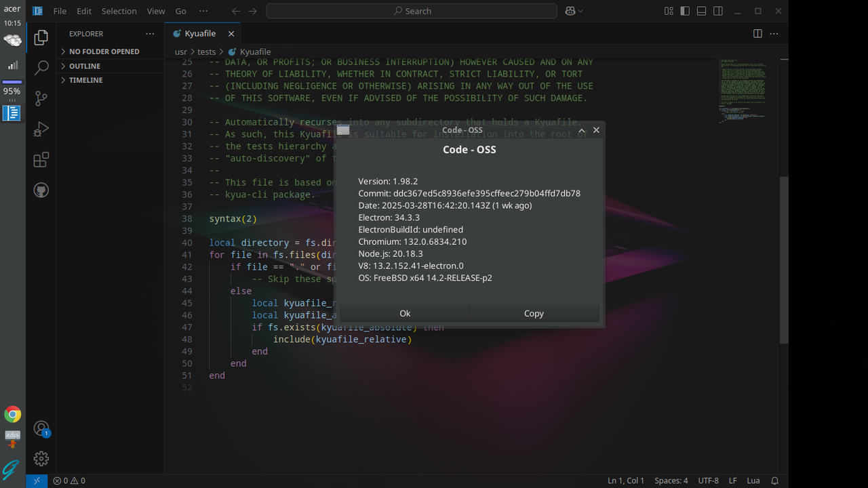The height and width of the screenshot is (488, 868).
Task: Click the active Code - OSS icon in dock
Action: click(x=12, y=113)
